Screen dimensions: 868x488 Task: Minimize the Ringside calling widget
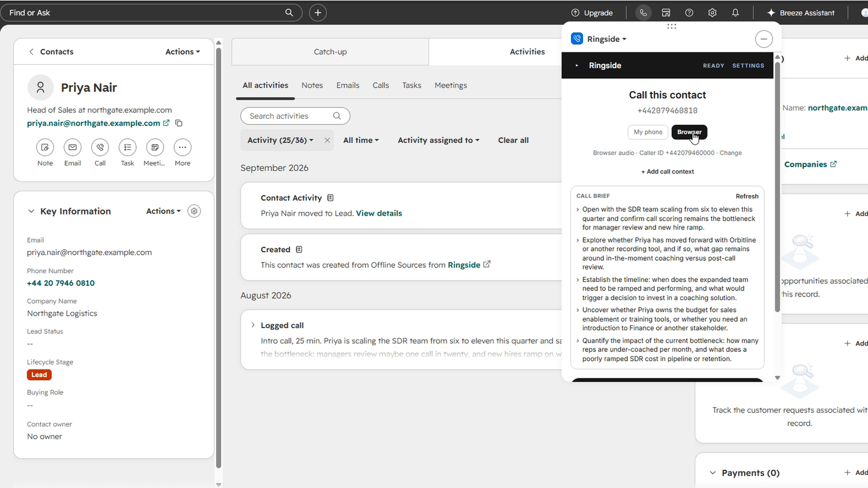764,39
